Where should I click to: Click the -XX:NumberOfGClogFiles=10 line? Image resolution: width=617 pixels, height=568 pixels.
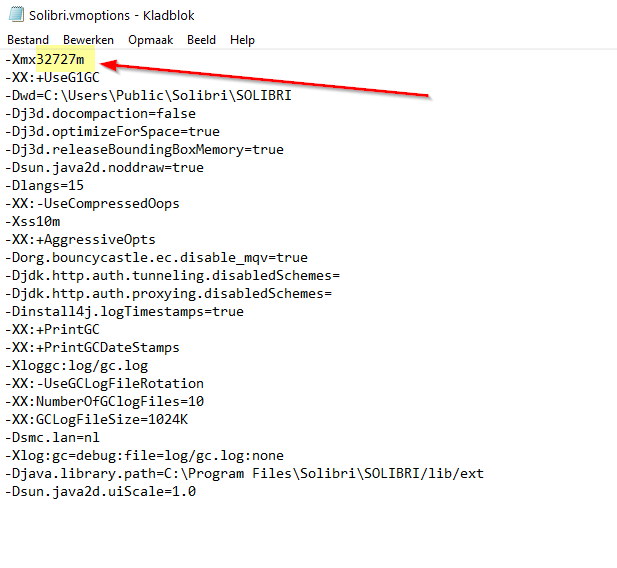pos(104,401)
